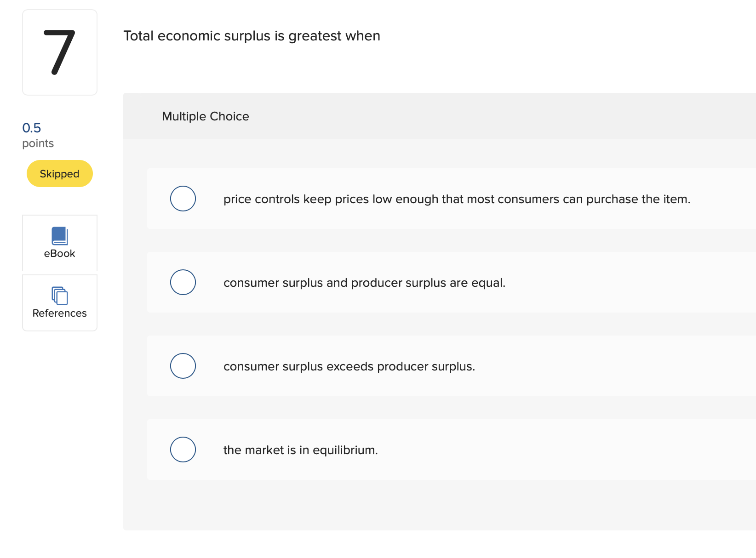Click the Multiple Choice header bar
The height and width of the screenshot is (558, 756).
205,116
